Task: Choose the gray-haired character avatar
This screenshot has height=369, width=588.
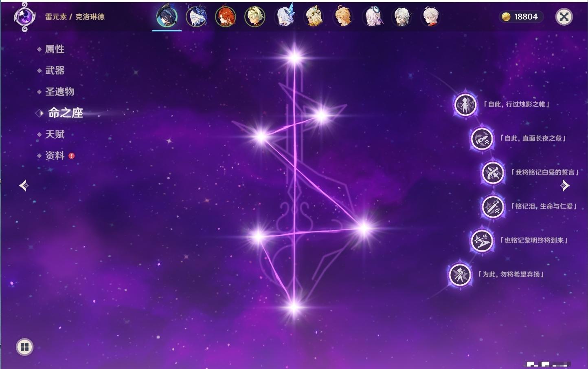Action: click(x=402, y=17)
